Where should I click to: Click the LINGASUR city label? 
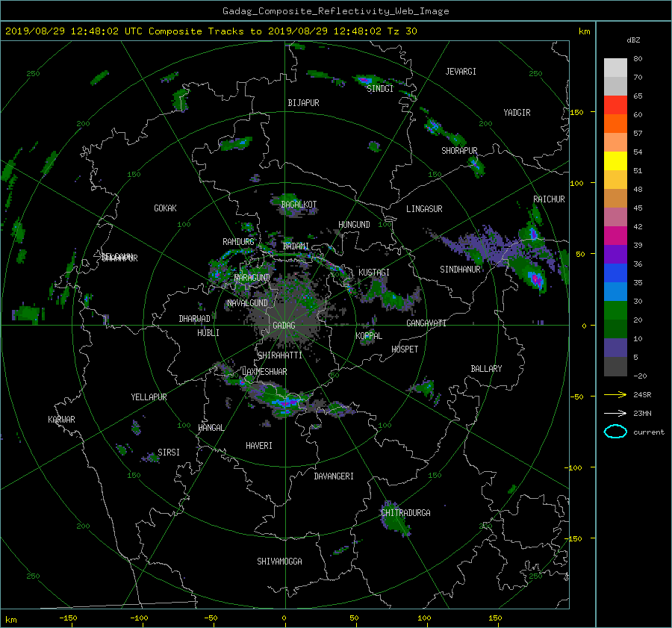(x=424, y=209)
